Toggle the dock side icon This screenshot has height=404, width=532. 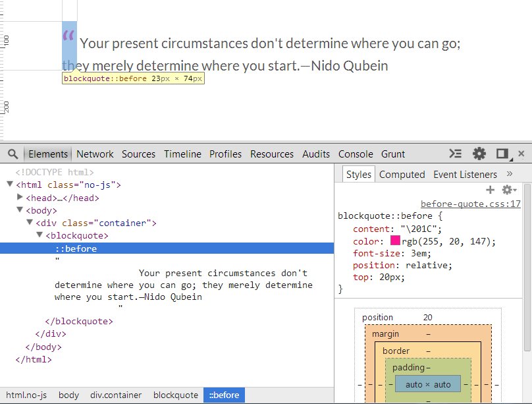click(504, 154)
